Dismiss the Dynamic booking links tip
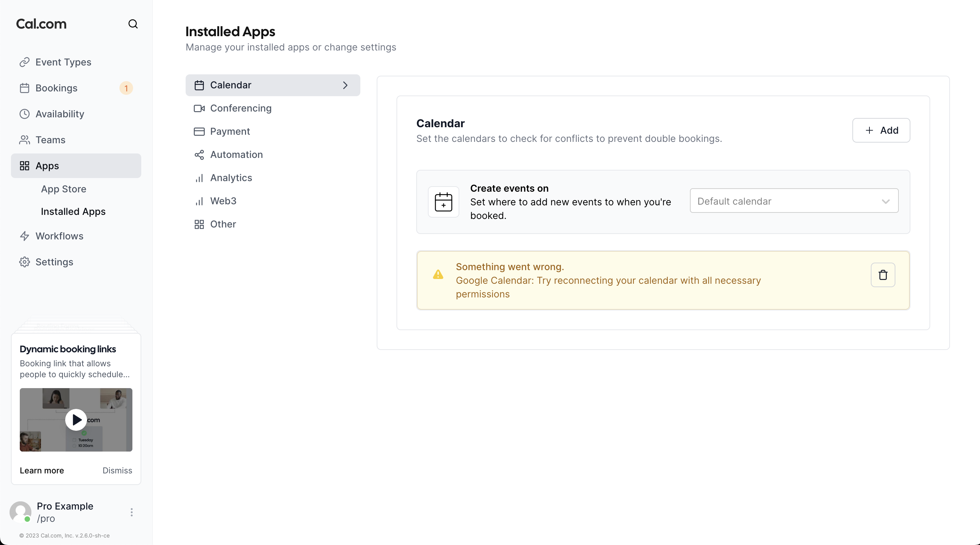The width and height of the screenshot is (980, 545). coord(117,470)
